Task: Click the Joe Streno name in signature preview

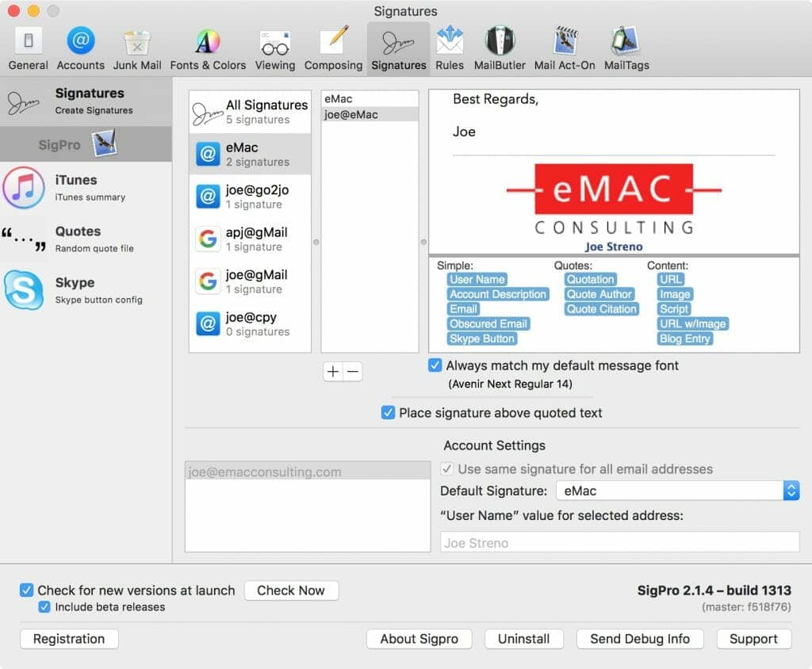Action: pos(614,247)
